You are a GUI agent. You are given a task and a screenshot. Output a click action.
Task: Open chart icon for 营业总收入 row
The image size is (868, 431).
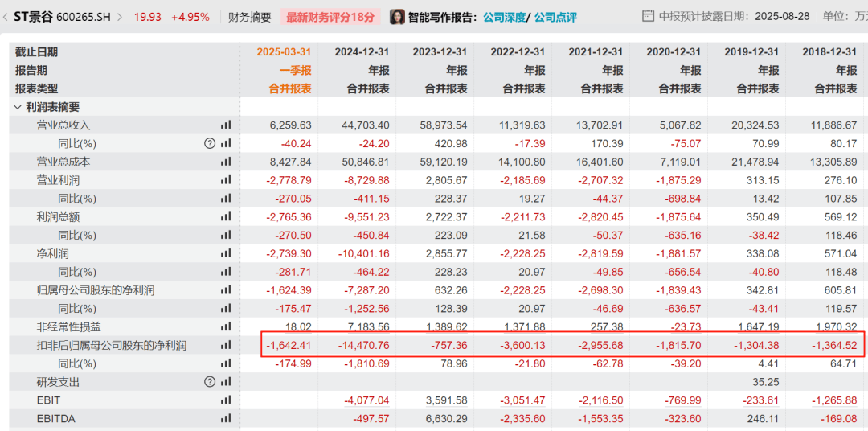click(225, 125)
